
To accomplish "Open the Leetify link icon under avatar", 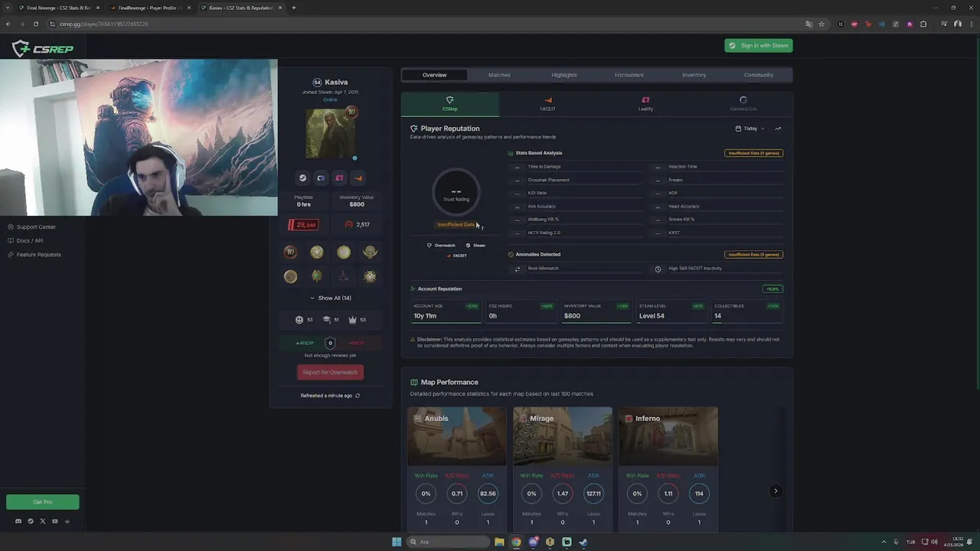I will [339, 178].
